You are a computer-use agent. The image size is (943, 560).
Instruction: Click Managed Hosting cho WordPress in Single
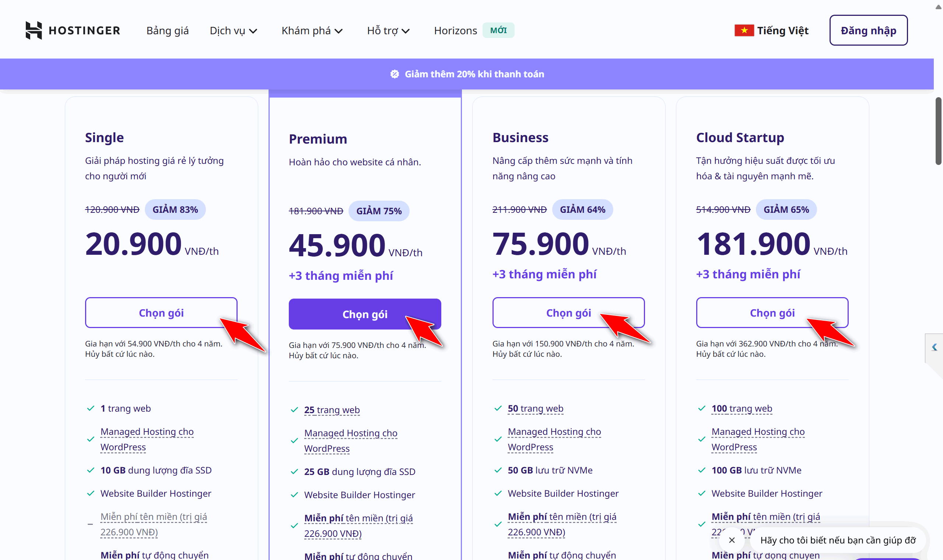coord(147,439)
